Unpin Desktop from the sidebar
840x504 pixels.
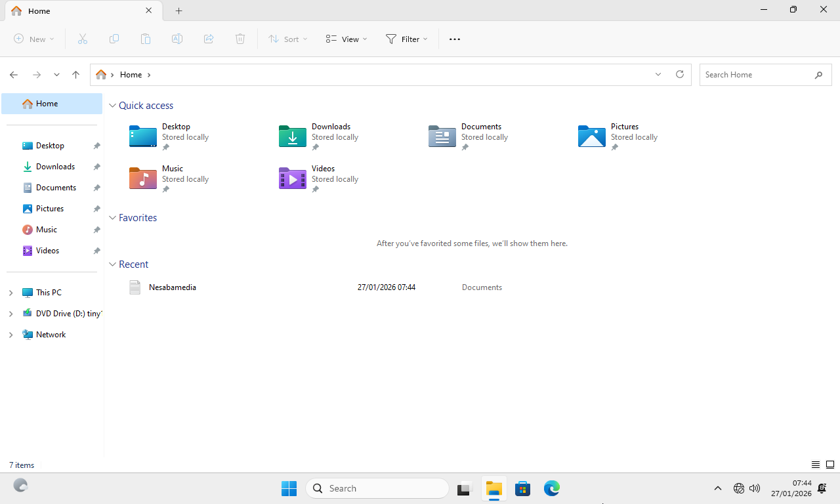point(96,146)
